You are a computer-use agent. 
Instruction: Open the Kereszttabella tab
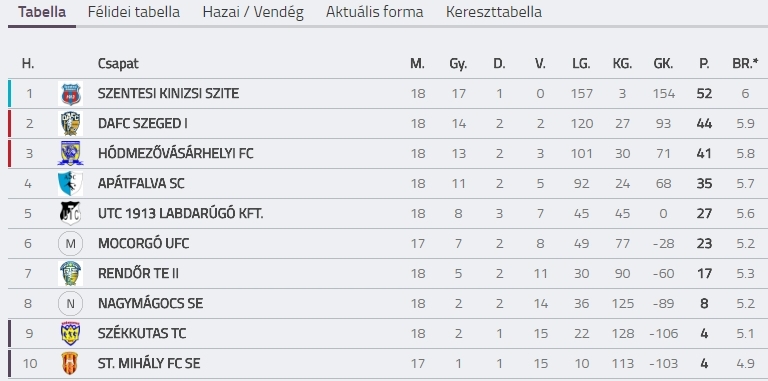click(x=494, y=12)
